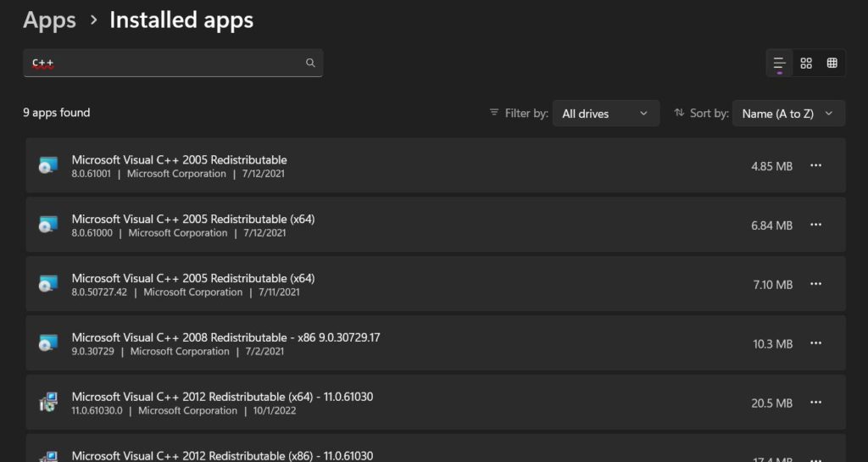Click Installed apps breadcrumb title

point(181,20)
